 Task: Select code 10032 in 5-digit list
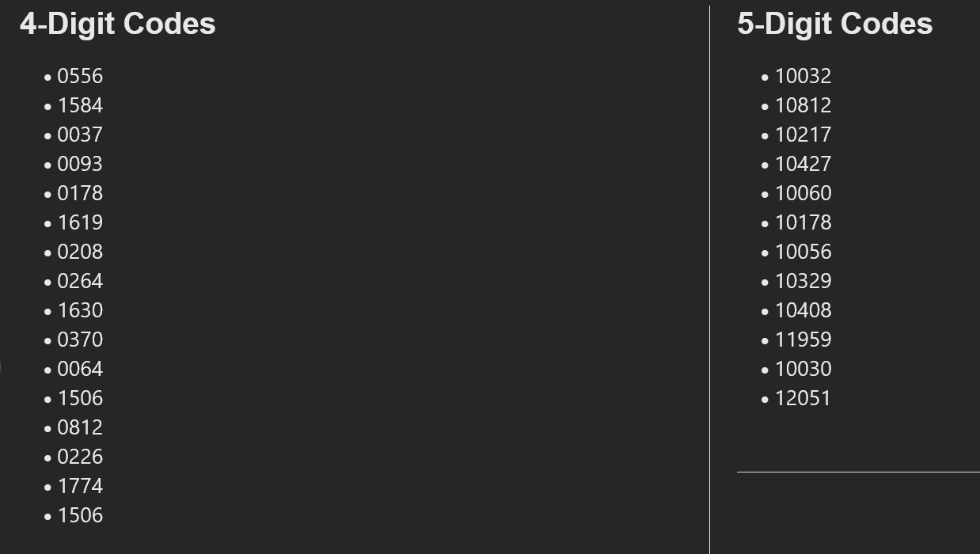803,76
